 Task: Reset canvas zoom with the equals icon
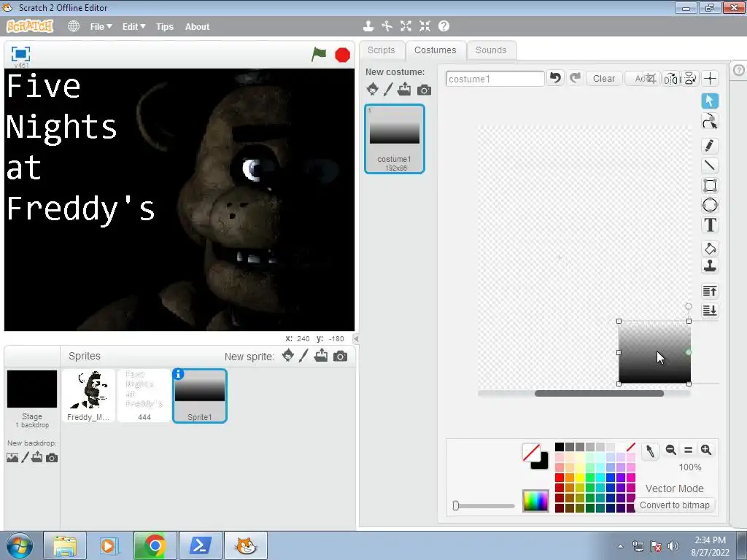click(689, 449)
